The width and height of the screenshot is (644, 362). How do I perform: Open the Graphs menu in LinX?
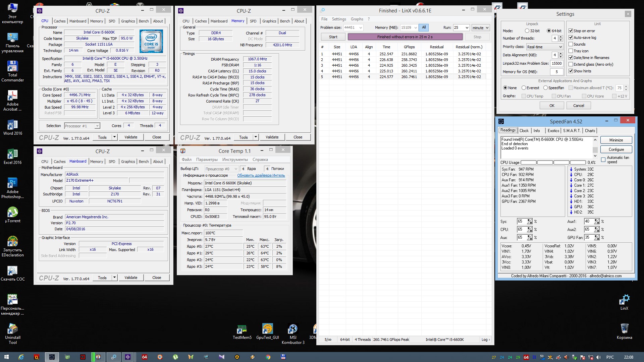click(357, 19)
